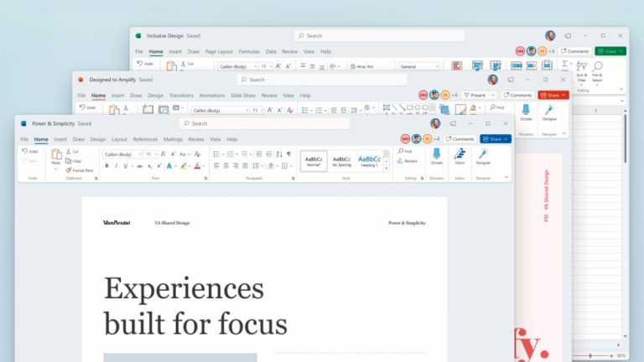Collapse the Word ribbon using the chevron
644x362 pixels.
pyautogui.click(x=506, y=177)
